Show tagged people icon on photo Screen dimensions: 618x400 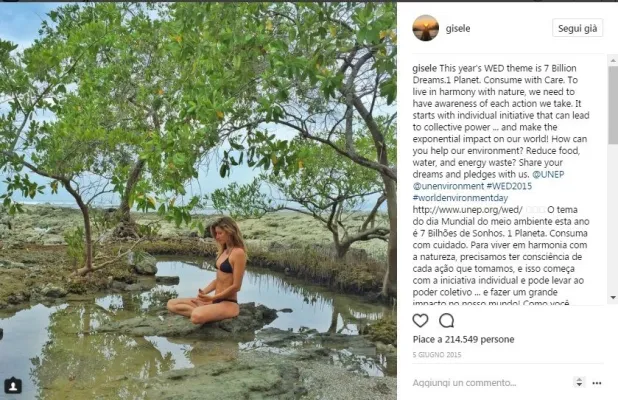13,385
